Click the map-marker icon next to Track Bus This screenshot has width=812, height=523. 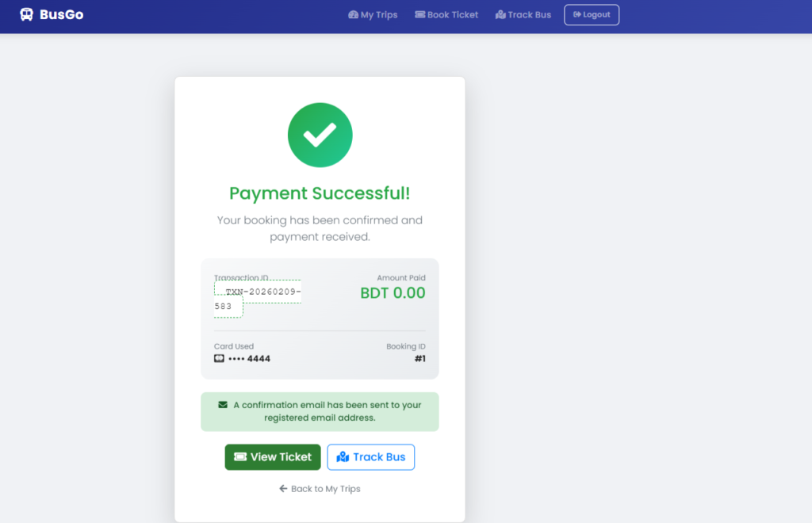click(500, 14)
